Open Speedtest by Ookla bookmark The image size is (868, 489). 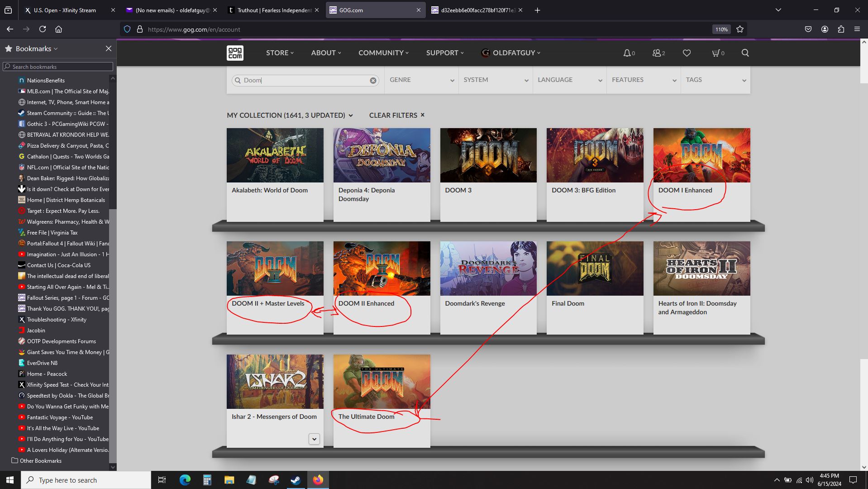(63, 396)
